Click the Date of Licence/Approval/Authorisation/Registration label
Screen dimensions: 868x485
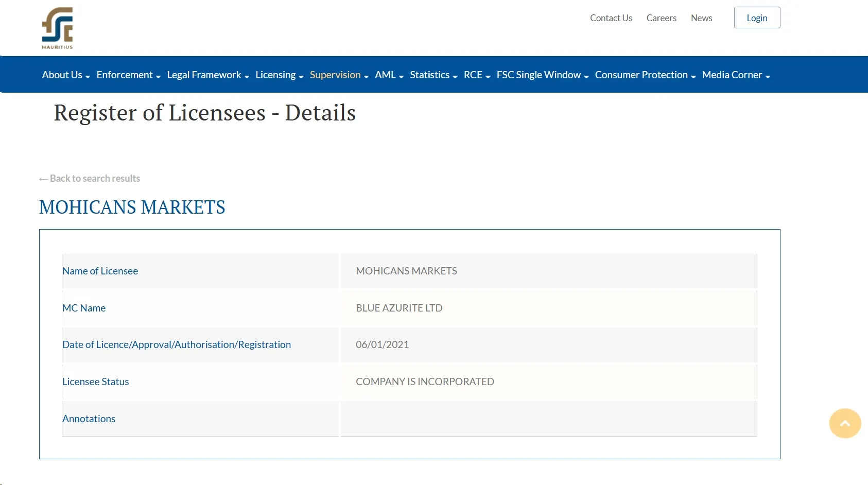click(x=177, y=345)
